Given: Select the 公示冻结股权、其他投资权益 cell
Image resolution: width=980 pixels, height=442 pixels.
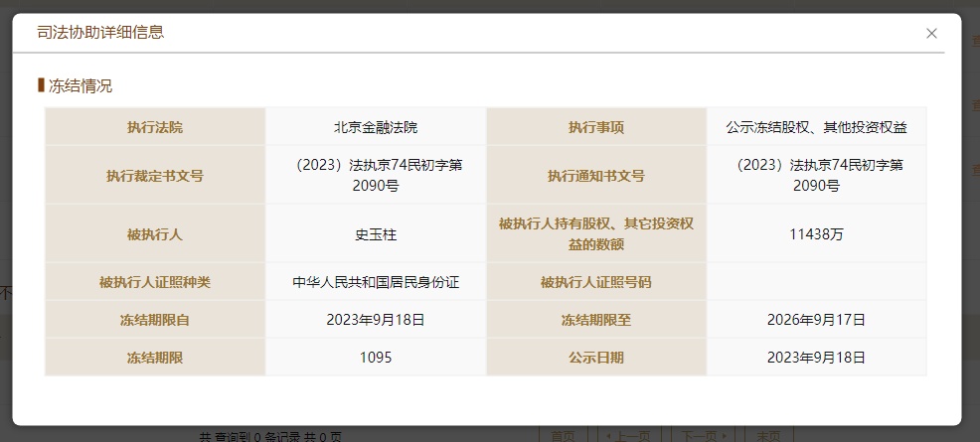Looking at the screenshot, I should (x=816, y=127).
